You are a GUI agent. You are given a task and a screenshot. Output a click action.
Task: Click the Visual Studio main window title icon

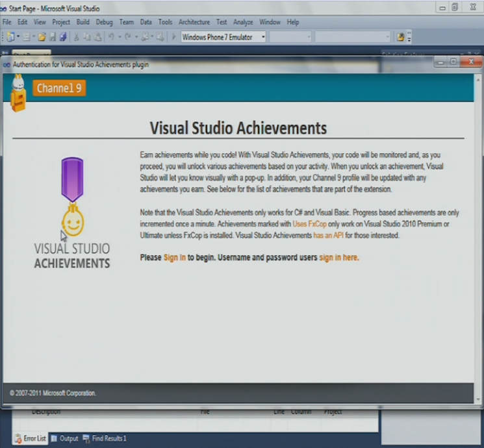pyautogui.click(x=3, y=9)
